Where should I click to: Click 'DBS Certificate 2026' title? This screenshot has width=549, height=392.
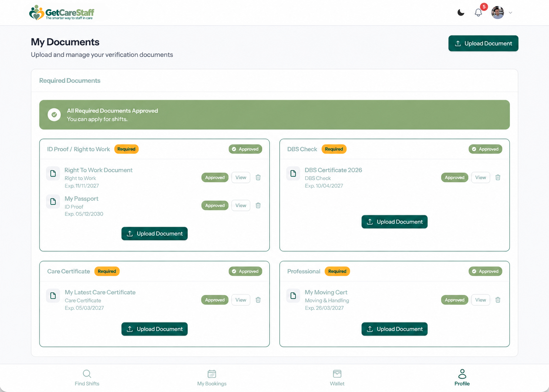click(x=333, y=170)
